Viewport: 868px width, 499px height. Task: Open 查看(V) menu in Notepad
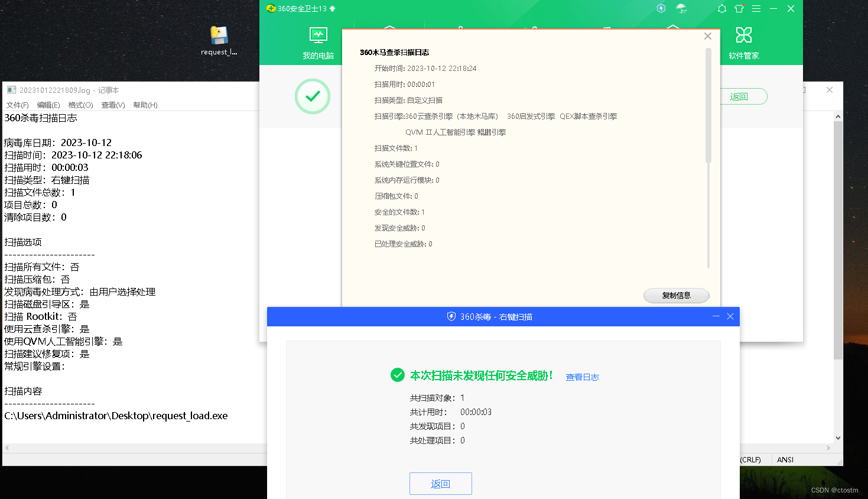pyautogui.click(x=113, y=105)
